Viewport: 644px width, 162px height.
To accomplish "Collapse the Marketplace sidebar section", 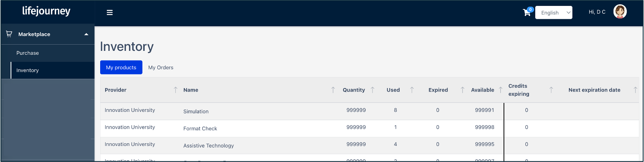I will click(x=86, y=34).
